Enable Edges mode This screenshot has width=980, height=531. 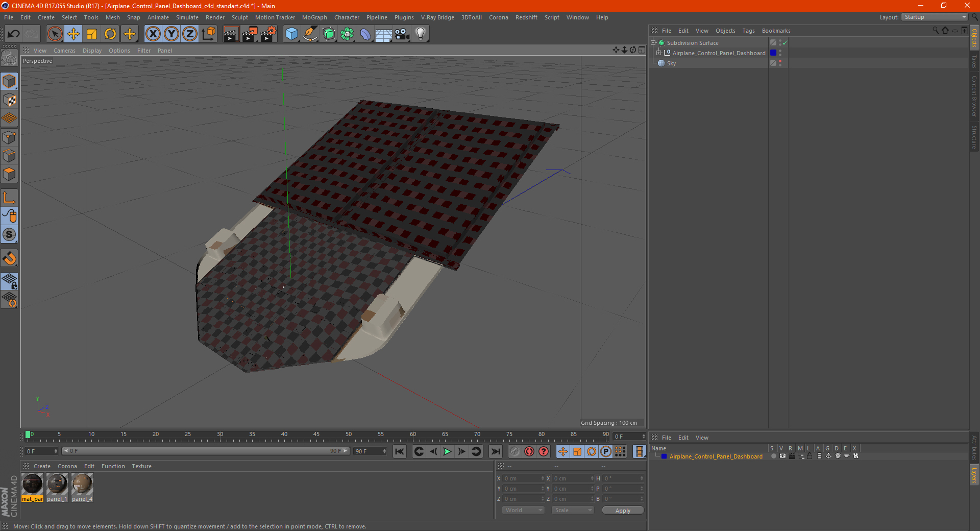[9, 156]
